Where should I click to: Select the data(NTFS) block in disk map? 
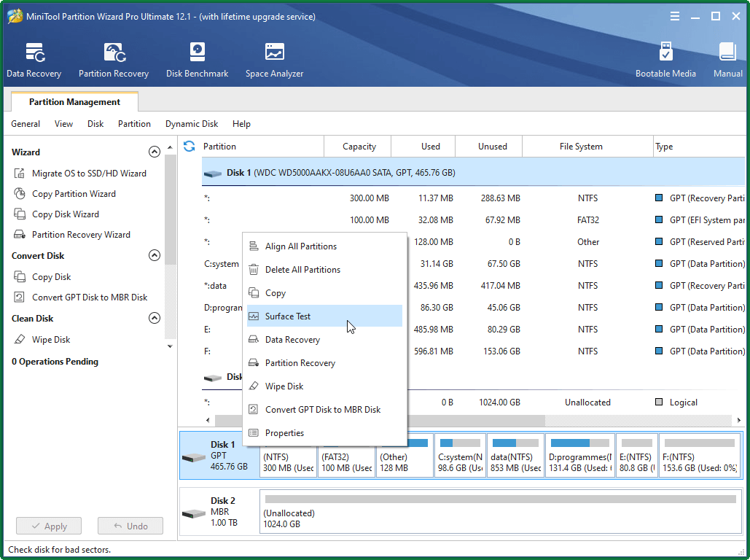point(515,456)
